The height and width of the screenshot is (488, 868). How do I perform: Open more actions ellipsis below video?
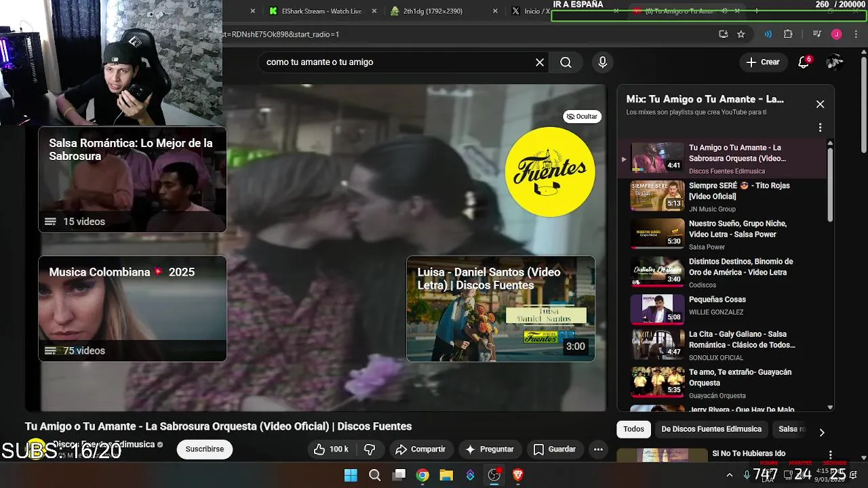click(598, 449)
